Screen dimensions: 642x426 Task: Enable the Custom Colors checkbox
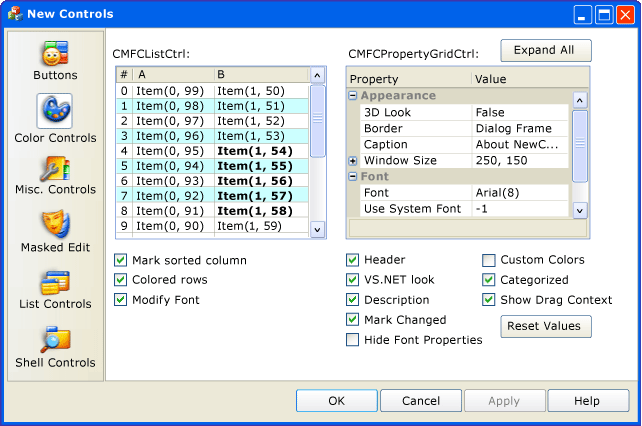click(488, 260)
